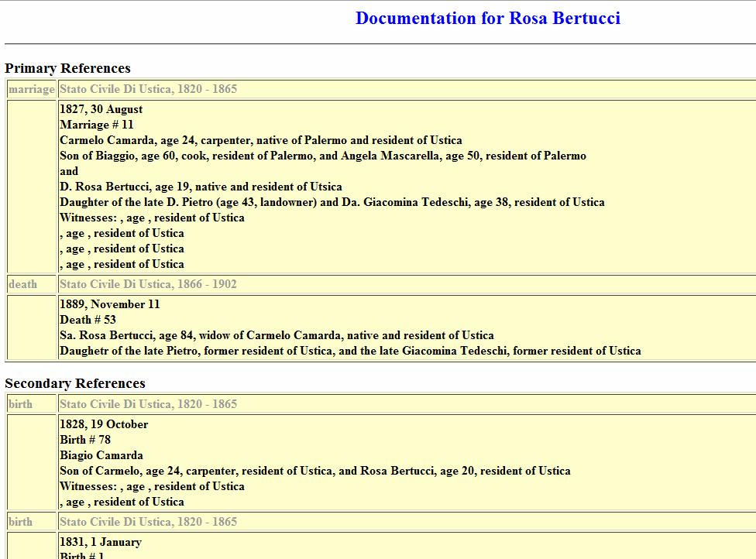Select the 'Primary References' heading
The width and height of the screenshot is (756, 559).
tap(67, 68)
